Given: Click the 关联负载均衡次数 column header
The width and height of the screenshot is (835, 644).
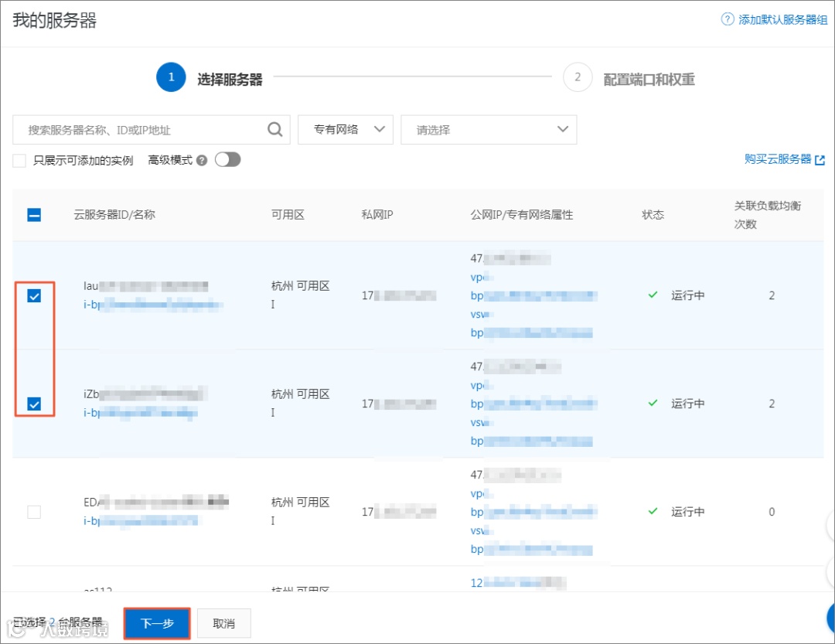Looking at the screenshot, I should [x=768, y=215].
